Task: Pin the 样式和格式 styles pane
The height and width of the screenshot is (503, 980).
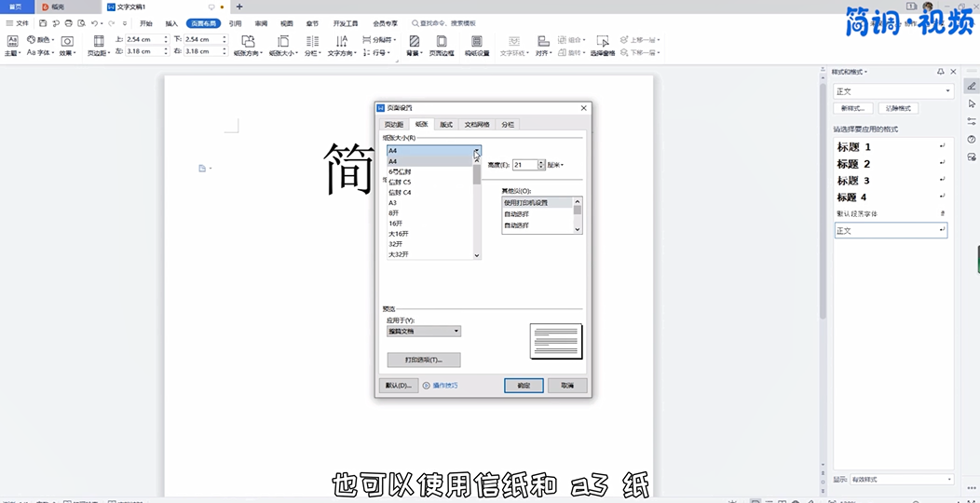Action: [940, 72]
